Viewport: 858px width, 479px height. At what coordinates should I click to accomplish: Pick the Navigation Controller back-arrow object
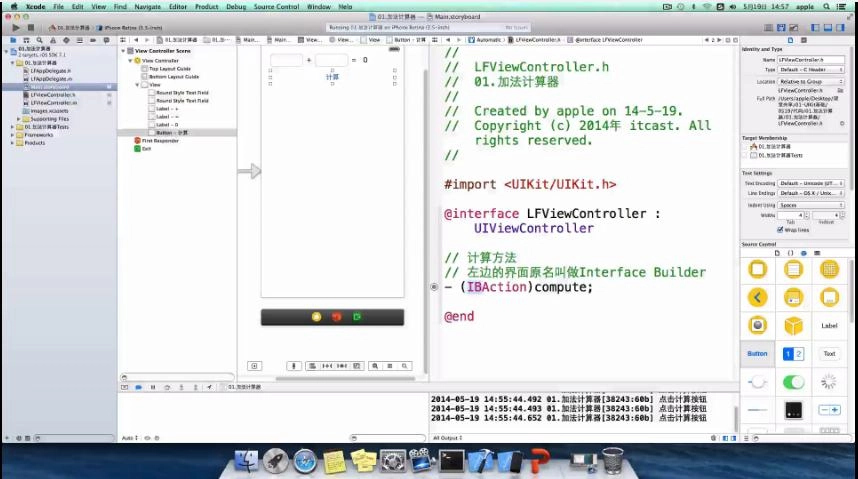click(x=757, y=297)
